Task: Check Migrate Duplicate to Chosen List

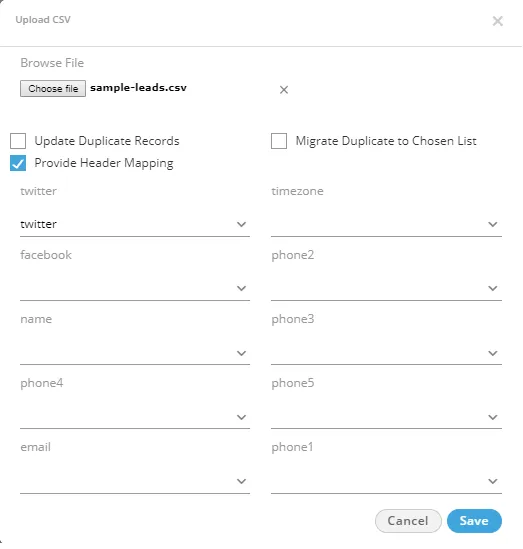Action: click(279, 141)
